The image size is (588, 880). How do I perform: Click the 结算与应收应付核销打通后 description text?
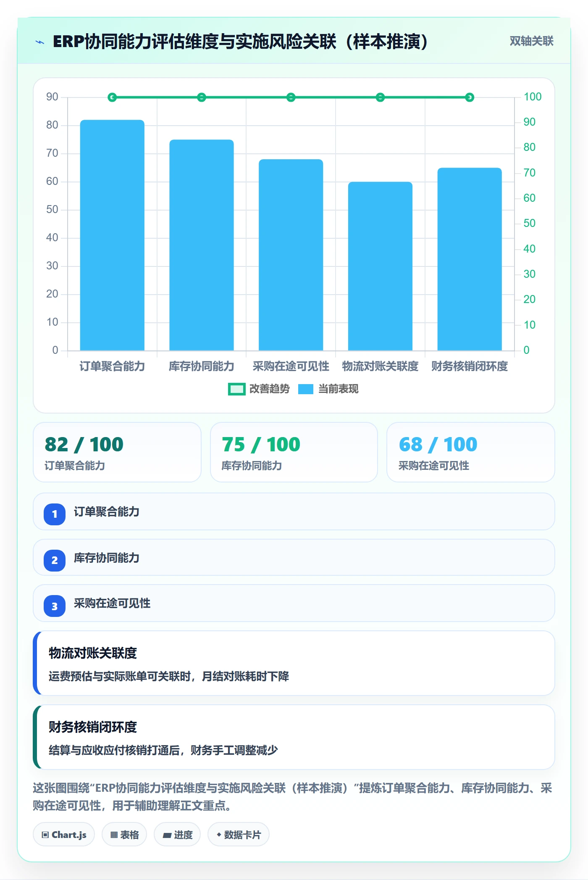[x=163, y=751]
